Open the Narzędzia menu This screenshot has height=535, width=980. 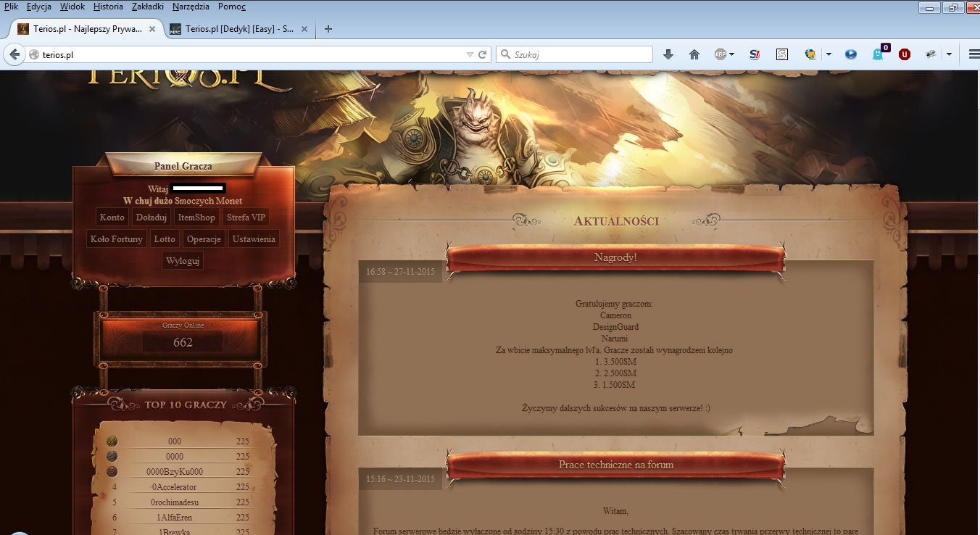pyautogui.click(x=191, y=7)
